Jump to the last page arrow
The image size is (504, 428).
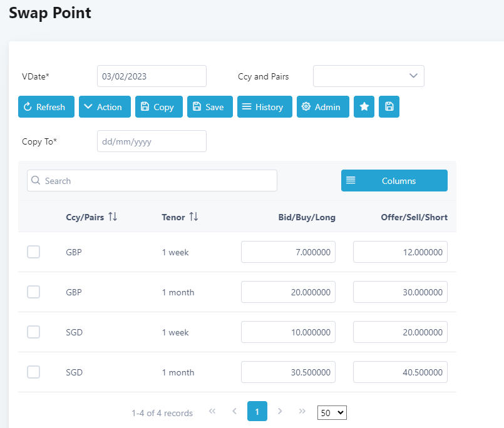[302, 411]
